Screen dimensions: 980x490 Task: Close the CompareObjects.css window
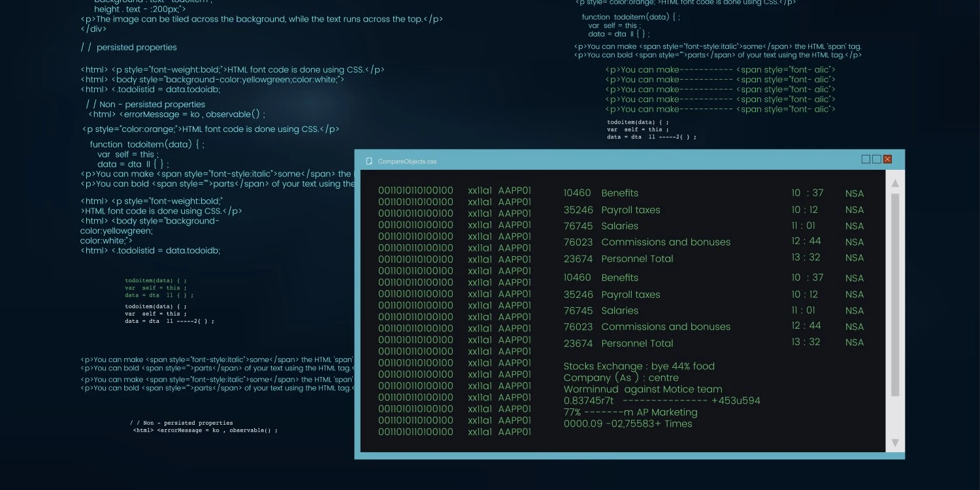pyautogui.click(x=887, y=159)
